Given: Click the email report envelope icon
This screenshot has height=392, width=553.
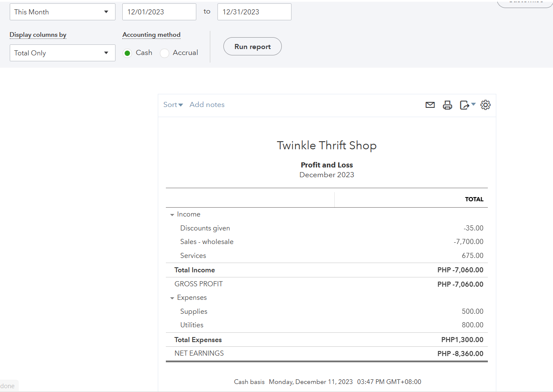Looking at the screenshot, I should (430, 105).
